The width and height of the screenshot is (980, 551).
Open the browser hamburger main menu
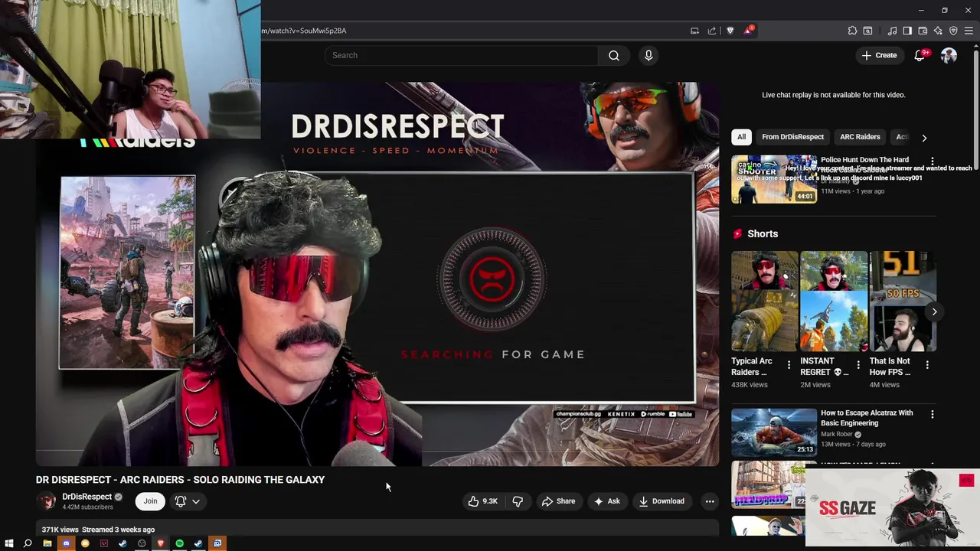click(969, 31)
